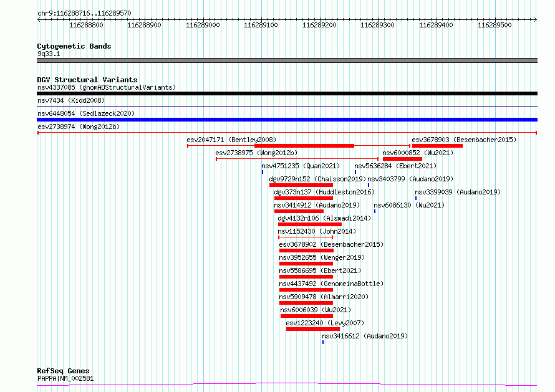Click the dgv9729n152 red feature bar

click(301, 185)
